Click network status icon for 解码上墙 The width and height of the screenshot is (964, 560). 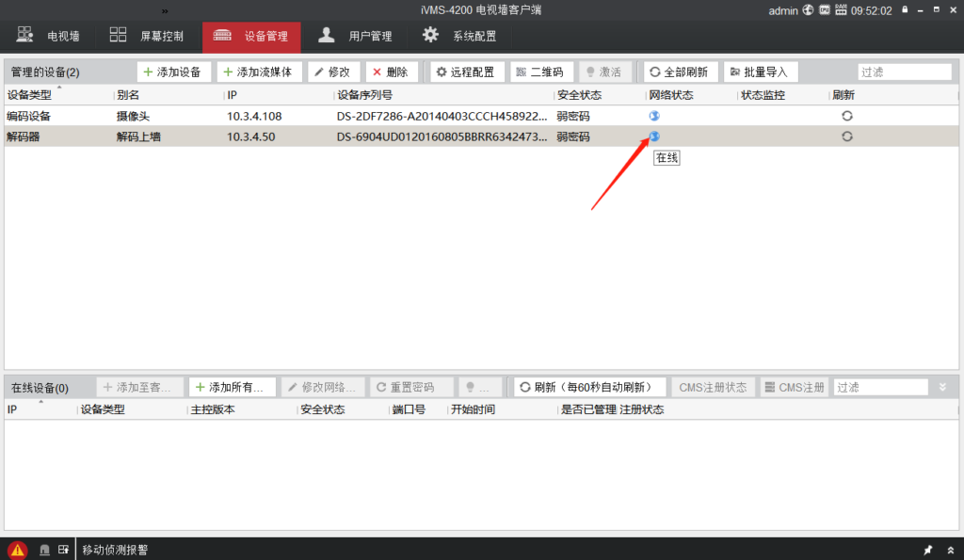[x=654, y=136]
